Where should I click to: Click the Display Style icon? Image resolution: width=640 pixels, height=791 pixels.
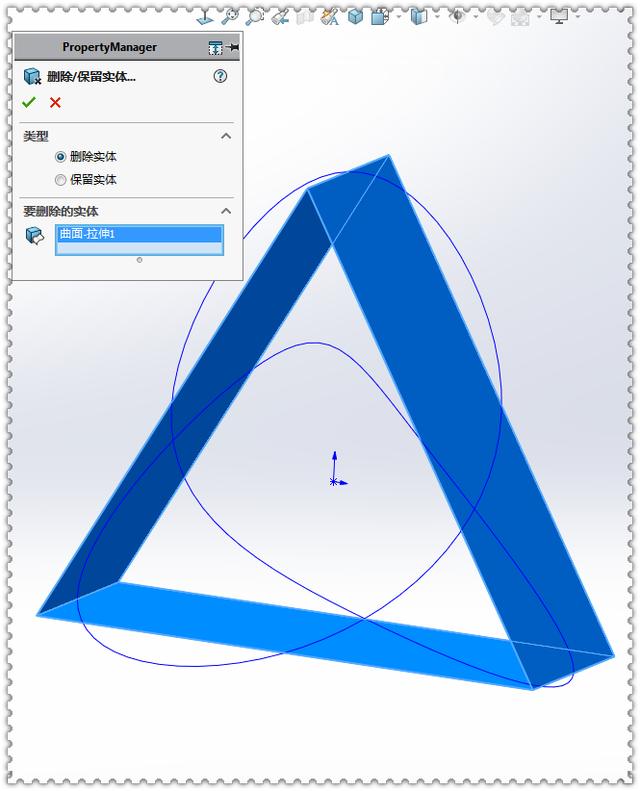click(380, 17)
